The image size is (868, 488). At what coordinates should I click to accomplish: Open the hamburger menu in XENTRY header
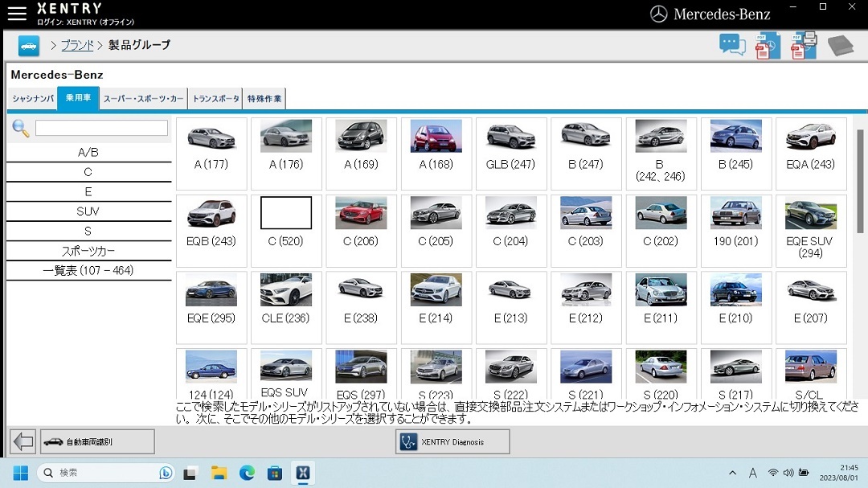tap(16, 13)
